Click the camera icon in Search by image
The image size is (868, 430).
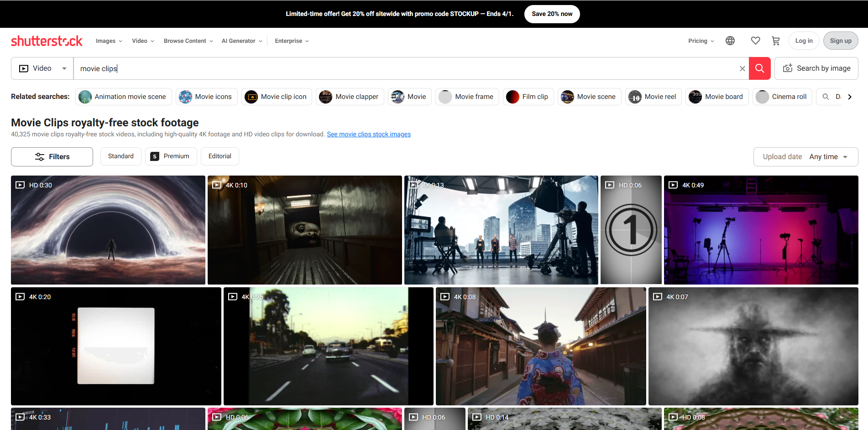pos(788,68)
